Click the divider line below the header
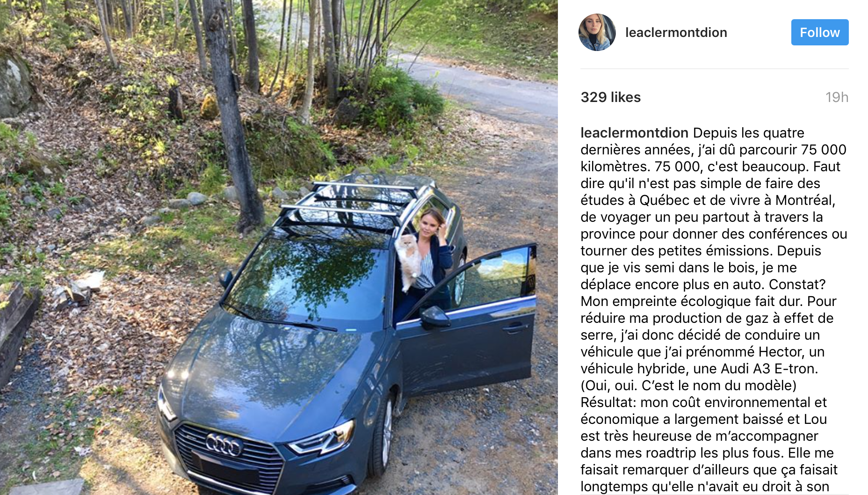 715,69
